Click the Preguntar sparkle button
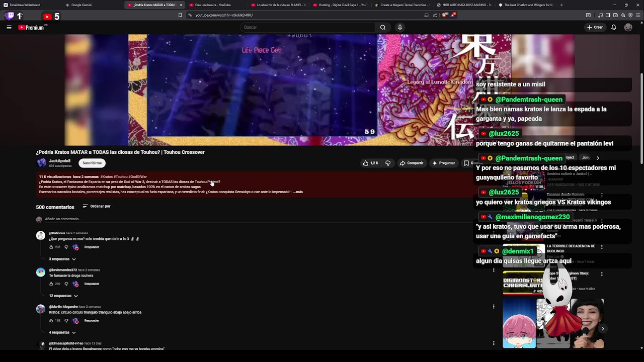644x362 pixels. click(x=443, y=163)
